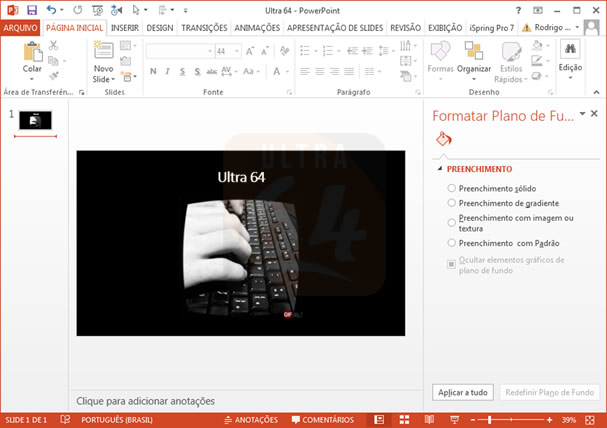Apply italic formatting
The width and height of the screenshot is (607, 428).
(167, 72)
